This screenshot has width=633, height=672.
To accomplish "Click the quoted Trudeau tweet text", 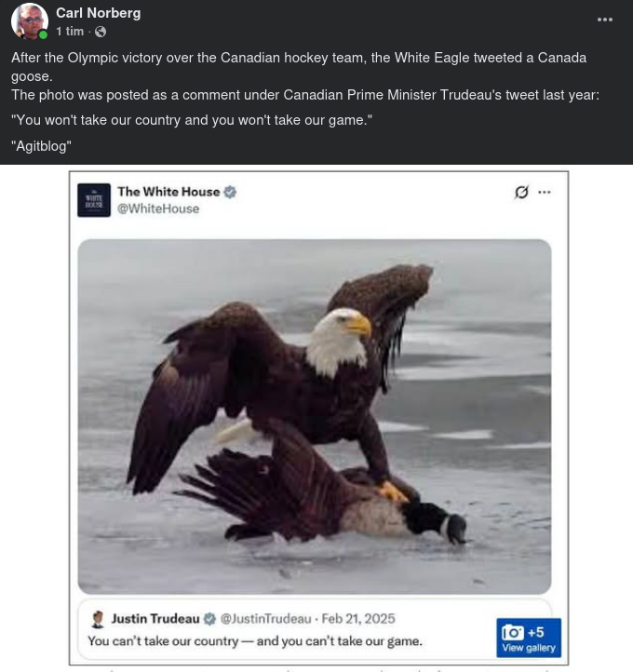I will coord(255,641).
